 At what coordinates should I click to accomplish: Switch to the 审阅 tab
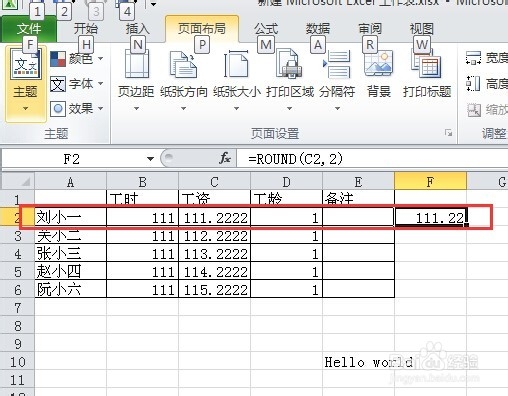point(370,29)
